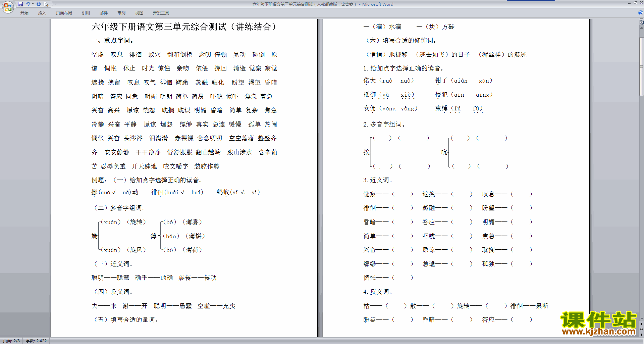Click the word count 字数: 2,422

click(36, 341)
